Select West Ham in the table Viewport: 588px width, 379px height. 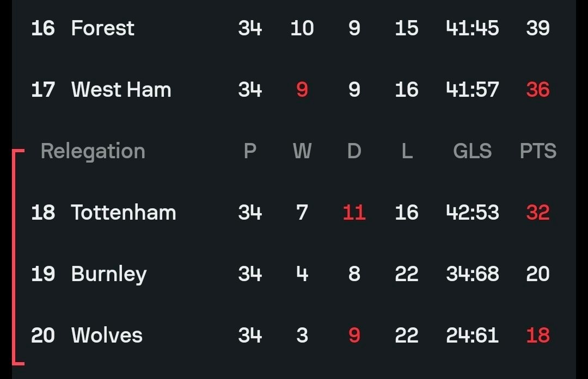click(121, 90)
